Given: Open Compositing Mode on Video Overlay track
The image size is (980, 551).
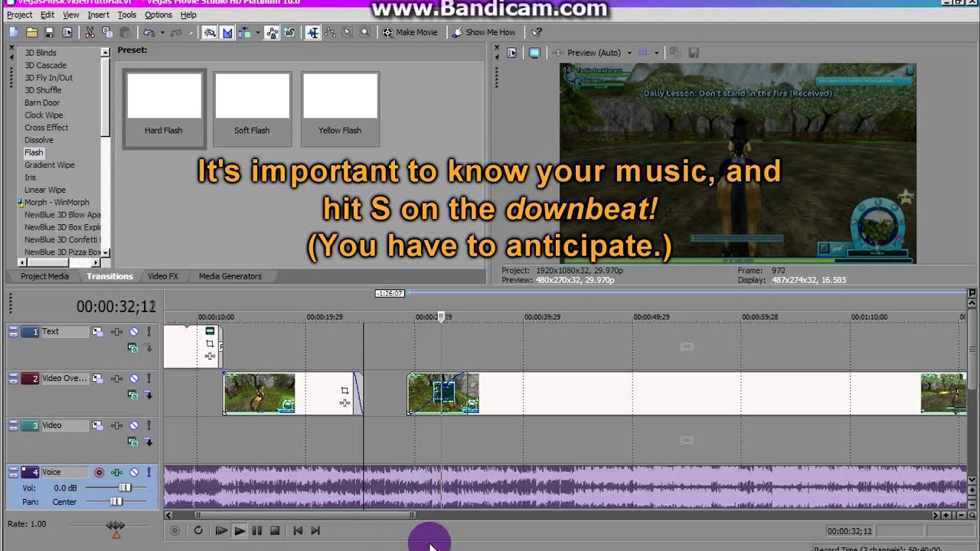Looking at the screenshot, I should click(133, 395).
